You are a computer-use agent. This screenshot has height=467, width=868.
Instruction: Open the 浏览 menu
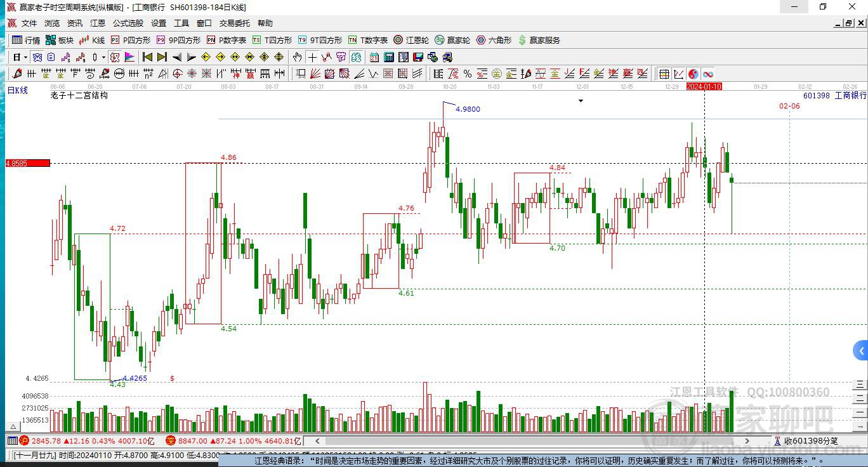52,23
